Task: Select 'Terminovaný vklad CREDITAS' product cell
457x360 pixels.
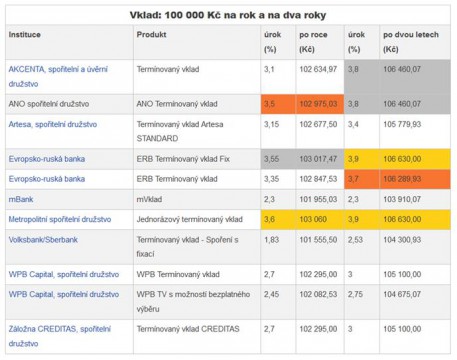Action: [197, 336]
